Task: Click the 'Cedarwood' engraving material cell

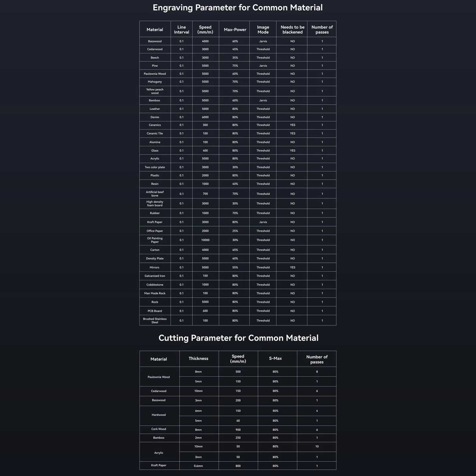Action: click(155, 49)
